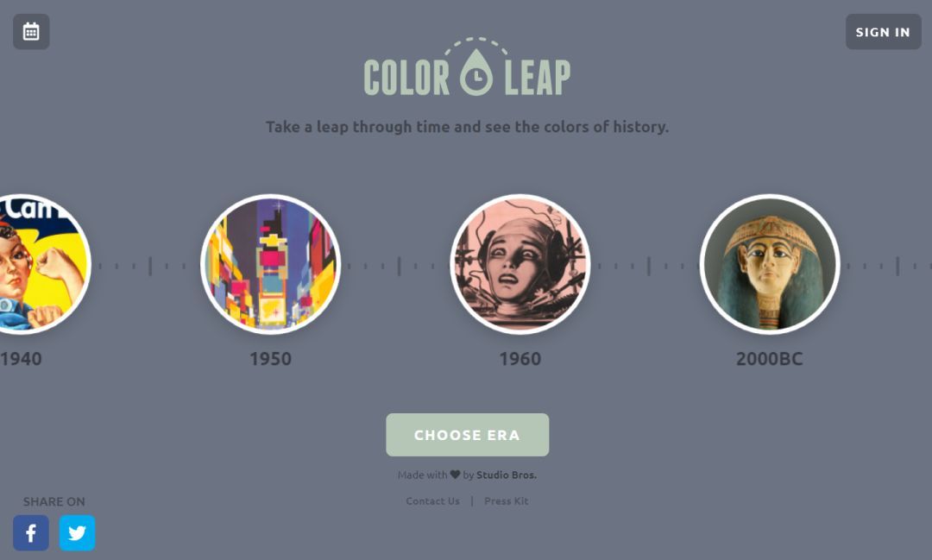Open the Contact Us link

click(x=432, y=501)
